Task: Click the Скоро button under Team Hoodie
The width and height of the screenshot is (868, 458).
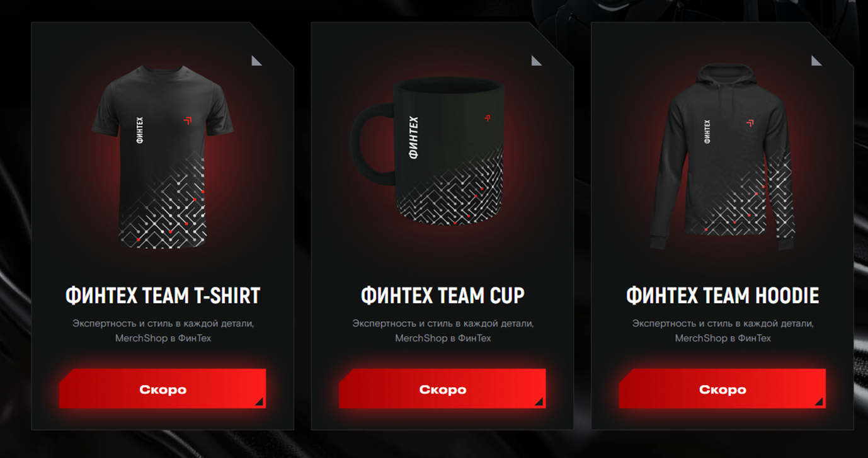Action: coord(722,389)
